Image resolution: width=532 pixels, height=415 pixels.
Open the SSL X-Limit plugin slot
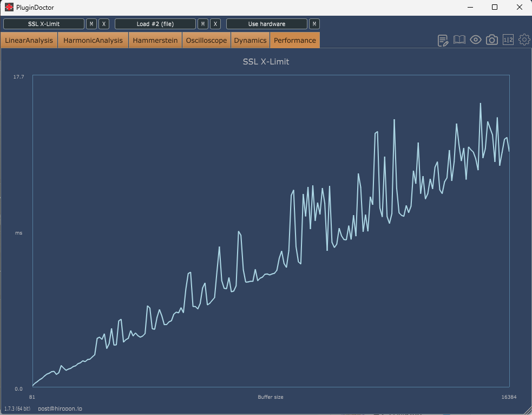44,24
